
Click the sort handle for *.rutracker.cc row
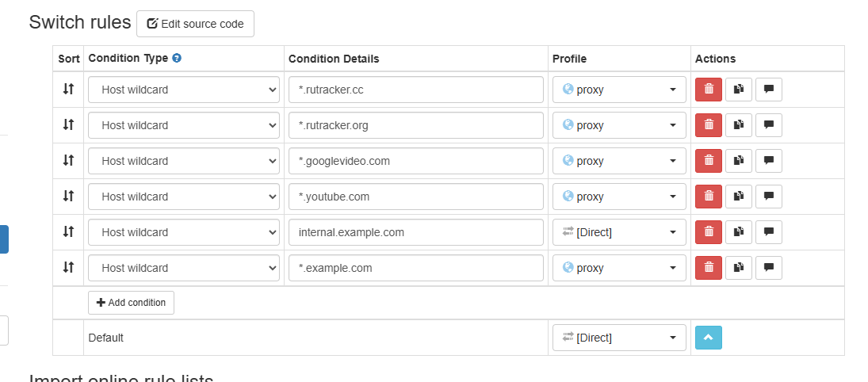pyautogui.click(x=68, y=89)
